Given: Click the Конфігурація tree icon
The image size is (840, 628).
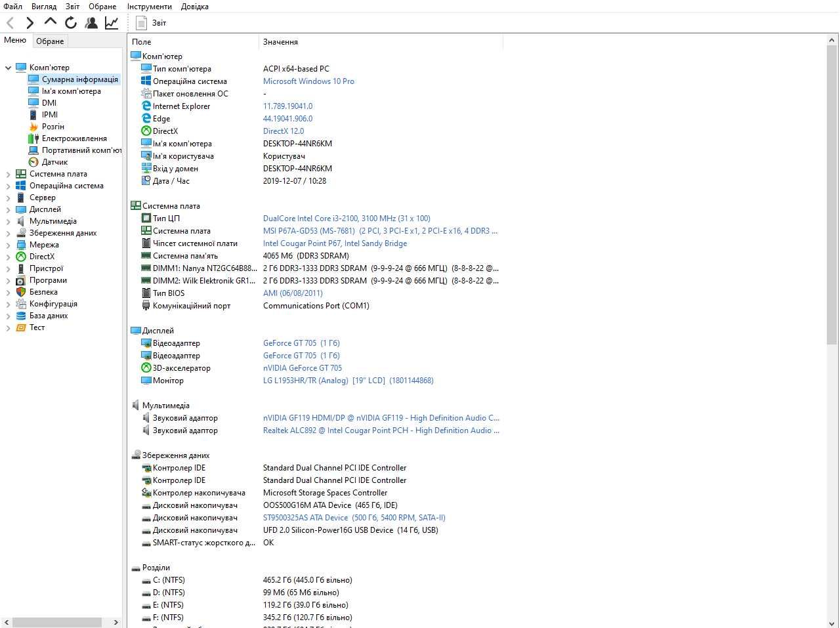Looking at the screenshot, I should 21,304.
